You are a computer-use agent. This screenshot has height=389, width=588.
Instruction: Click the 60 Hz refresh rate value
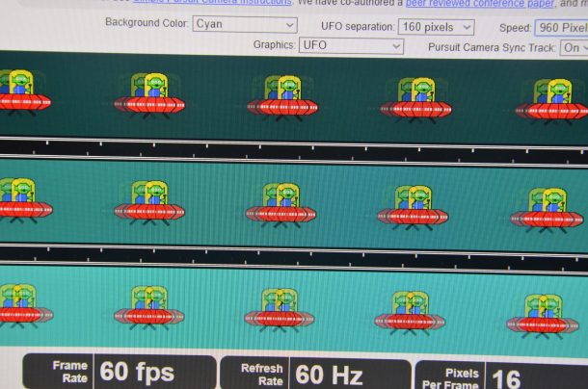(x=329, y=375)
